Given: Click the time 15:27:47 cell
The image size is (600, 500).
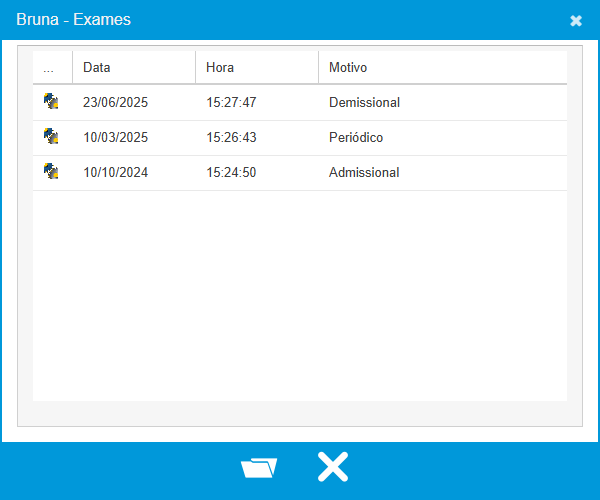Looking at the screenshot, I should click(x=232, y=102).
